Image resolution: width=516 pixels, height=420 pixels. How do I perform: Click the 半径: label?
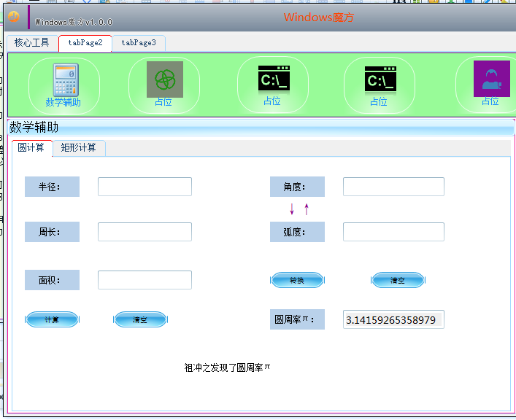coord(52,187)
